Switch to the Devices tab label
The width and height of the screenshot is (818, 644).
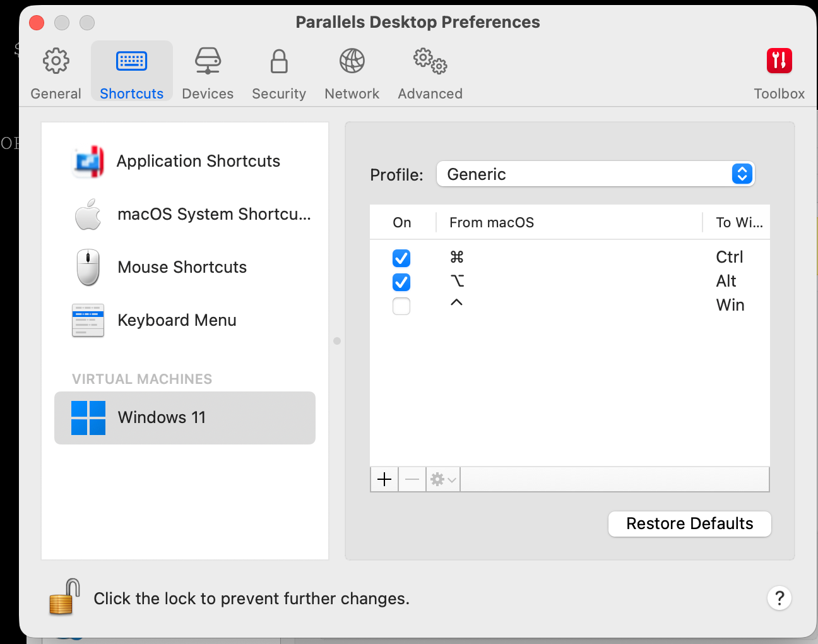pyautogui.click(x=208, y=93)
